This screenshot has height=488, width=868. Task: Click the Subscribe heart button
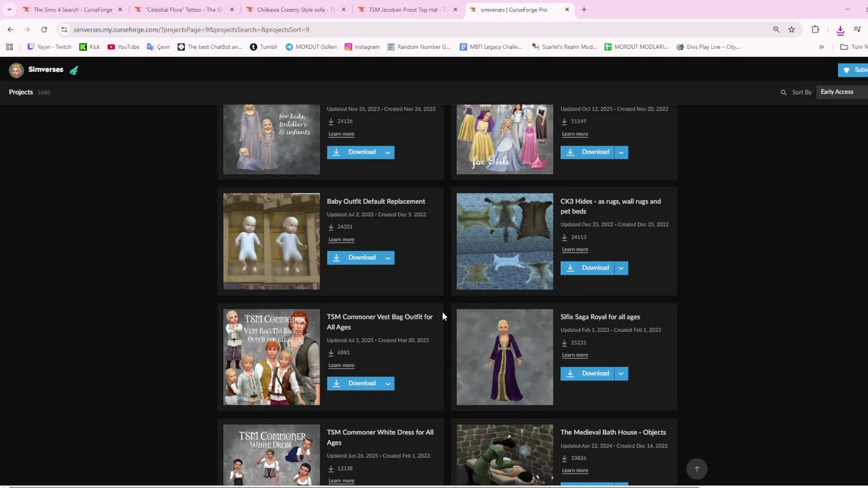[x=854, y=70]
